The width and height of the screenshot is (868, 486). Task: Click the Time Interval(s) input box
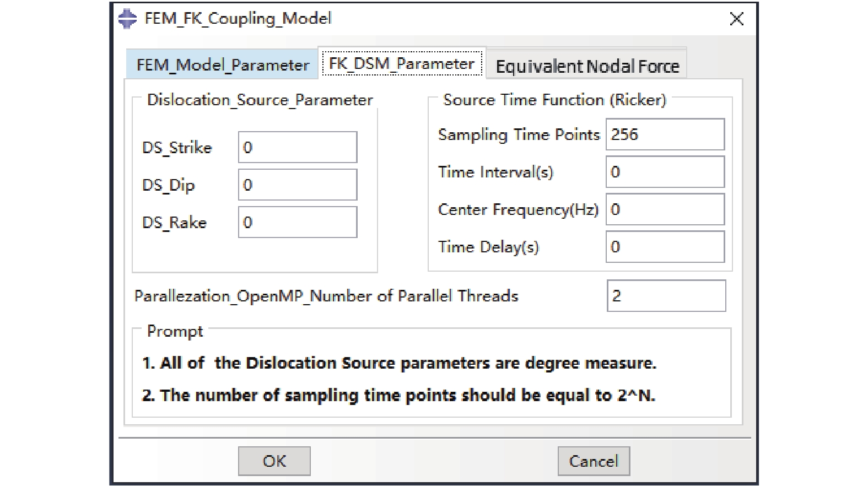(x=665, y=172)
